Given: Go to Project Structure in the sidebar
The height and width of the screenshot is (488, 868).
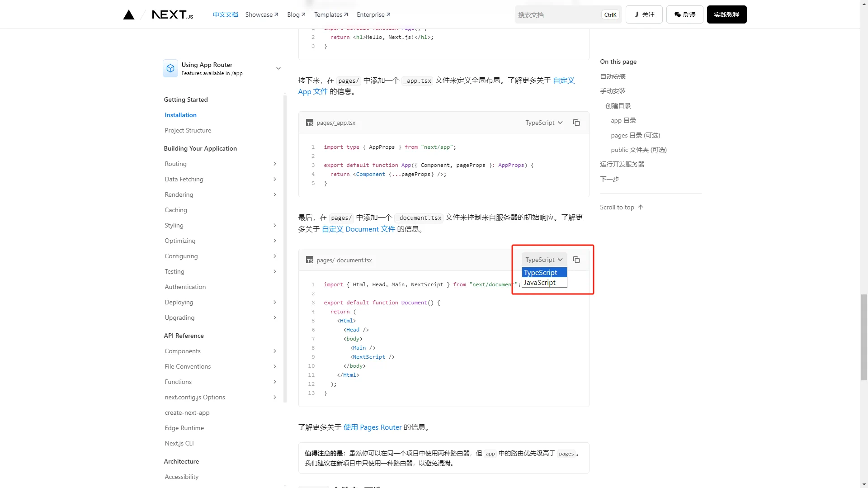Looking at the screenshot, I should [x=188, y=130].
